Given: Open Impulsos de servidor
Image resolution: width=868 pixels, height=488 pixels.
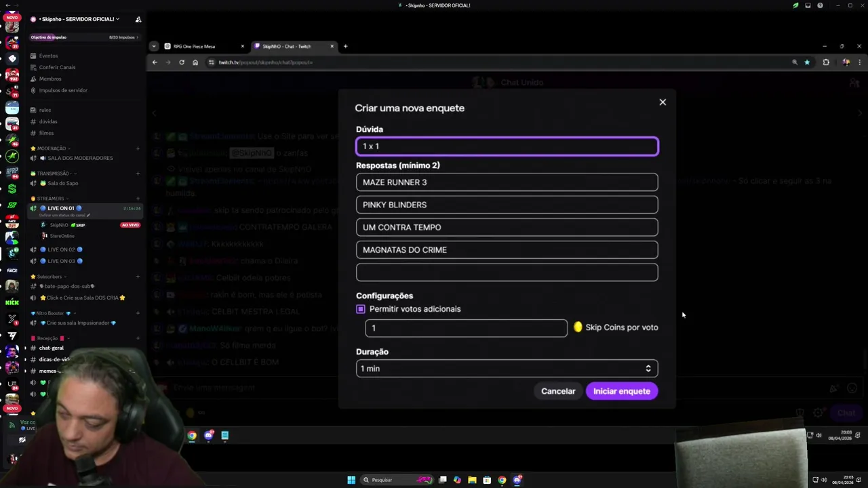Looking at the screenshot, I should [63, 90].
